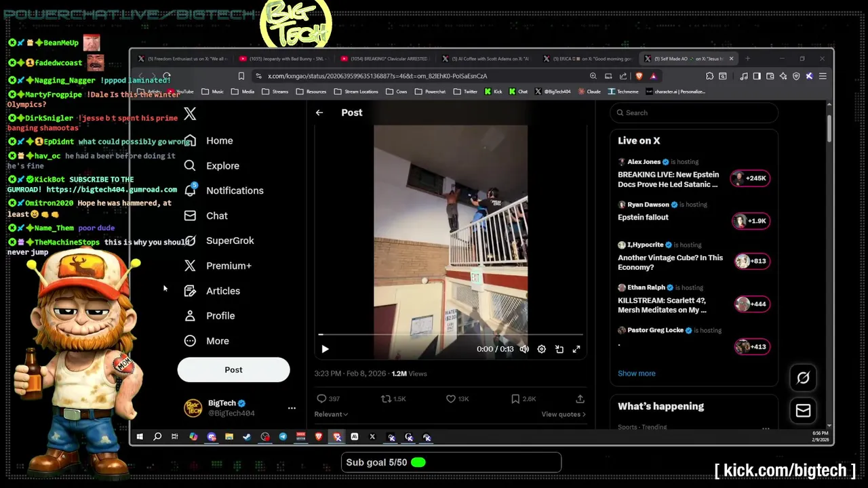Open the YouTube bookmark
The image size is (868, 488).
180,91
